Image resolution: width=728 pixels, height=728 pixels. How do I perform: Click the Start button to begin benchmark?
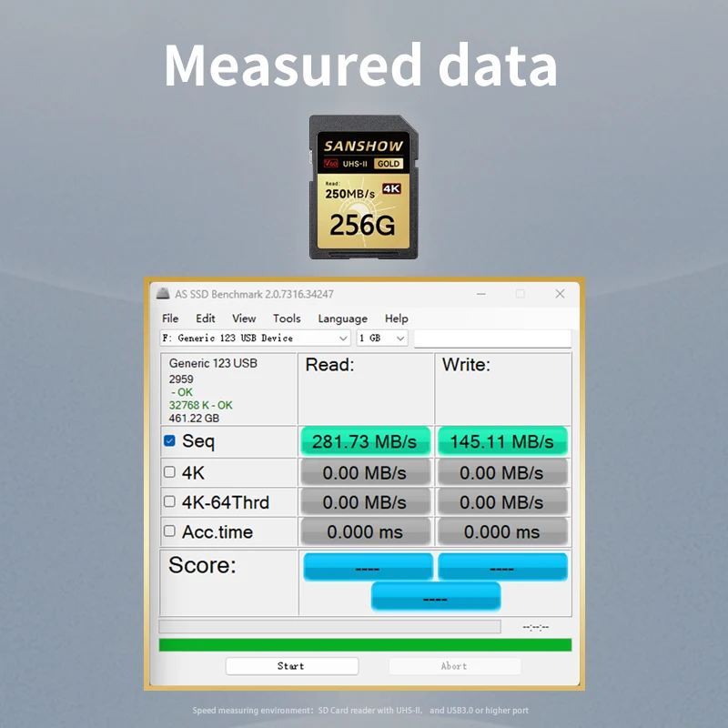[x=292, y=666]
